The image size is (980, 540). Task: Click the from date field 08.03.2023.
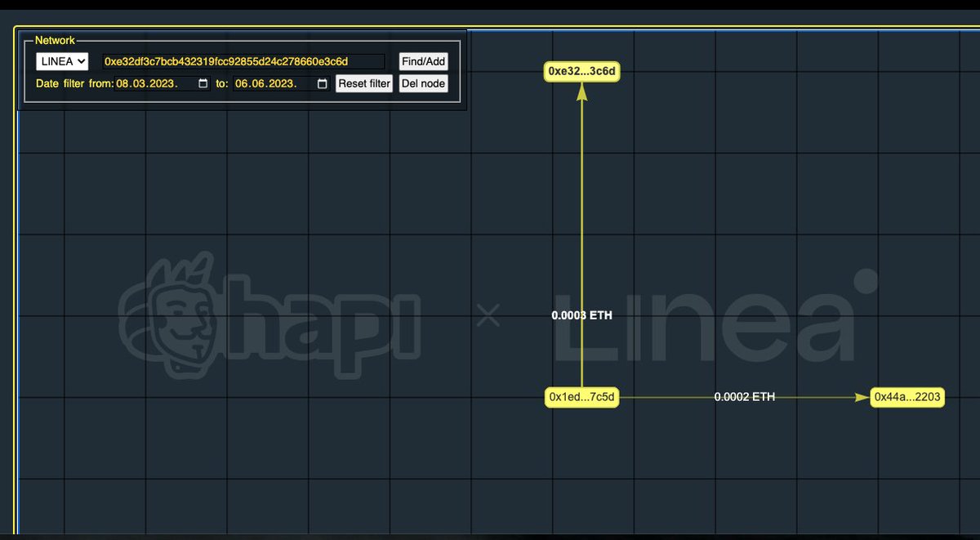163,83
